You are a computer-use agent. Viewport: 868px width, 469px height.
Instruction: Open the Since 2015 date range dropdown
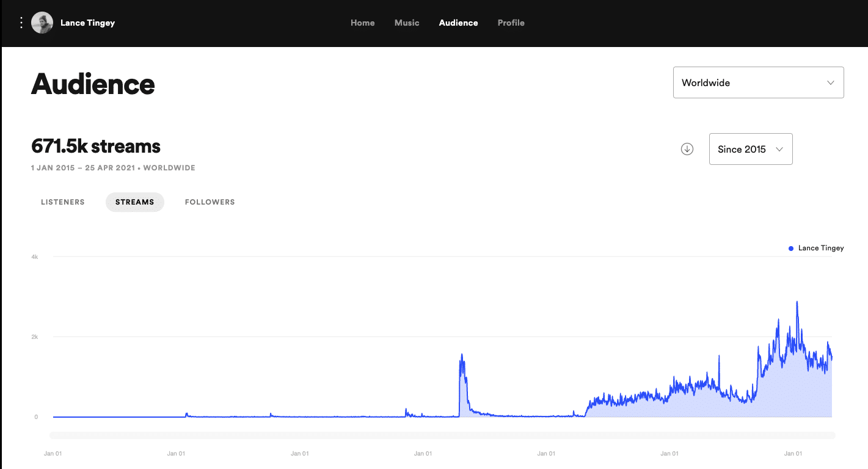(751, 149)
